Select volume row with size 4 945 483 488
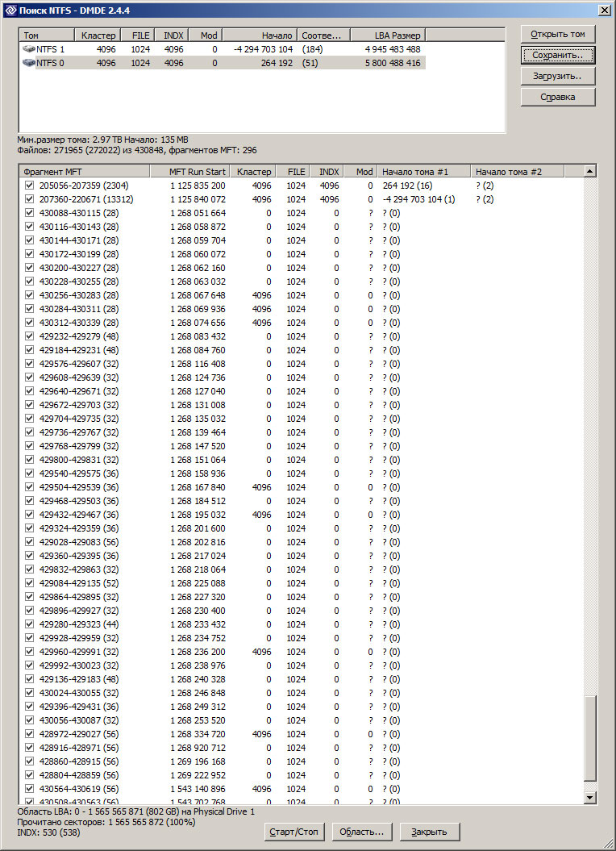 click(x=223, y=49)
